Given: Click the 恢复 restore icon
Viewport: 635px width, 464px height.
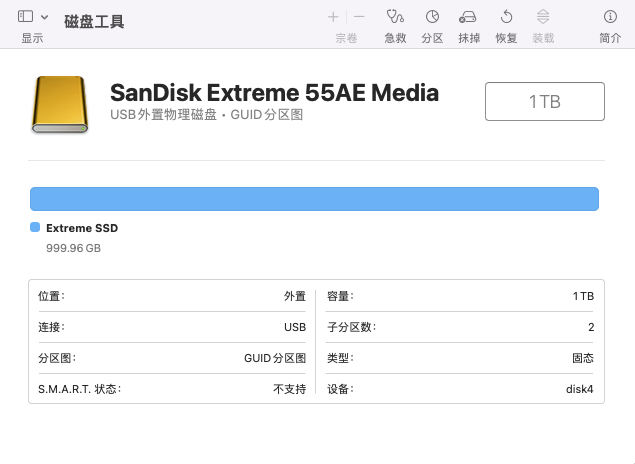Looking at the screenshot, I should click(506, 17).
